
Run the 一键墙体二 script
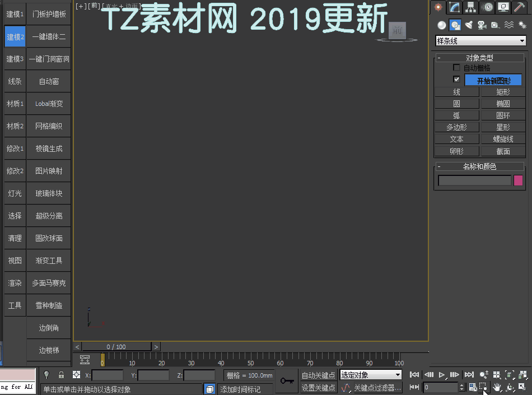[49, 36]
